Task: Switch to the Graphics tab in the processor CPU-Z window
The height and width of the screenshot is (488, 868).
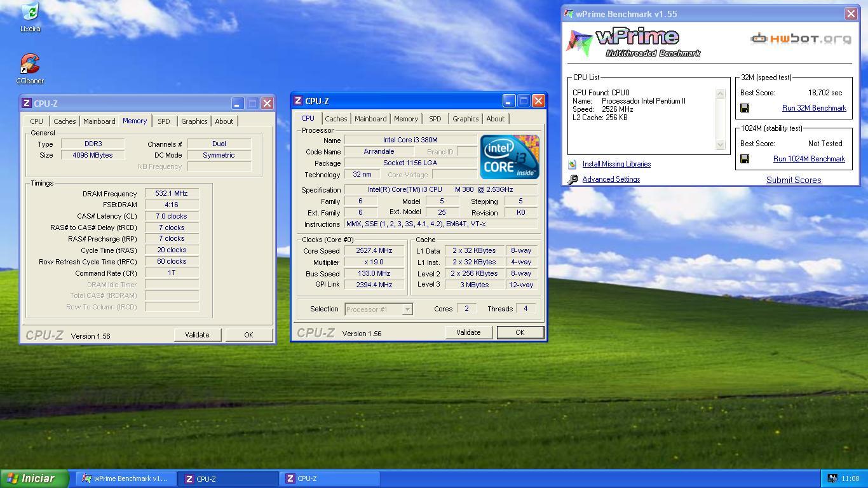Action: [466, 119]
